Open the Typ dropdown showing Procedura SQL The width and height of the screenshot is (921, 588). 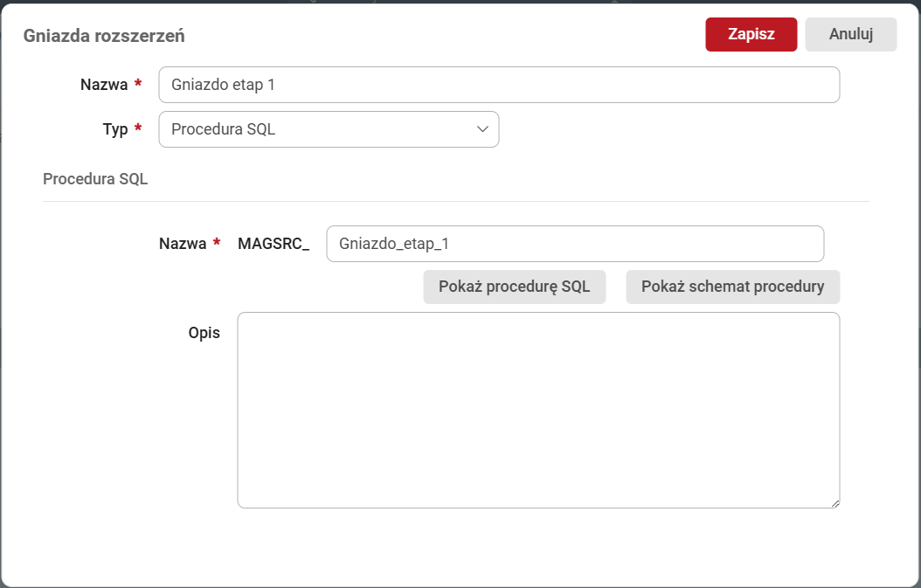point(328,129)
